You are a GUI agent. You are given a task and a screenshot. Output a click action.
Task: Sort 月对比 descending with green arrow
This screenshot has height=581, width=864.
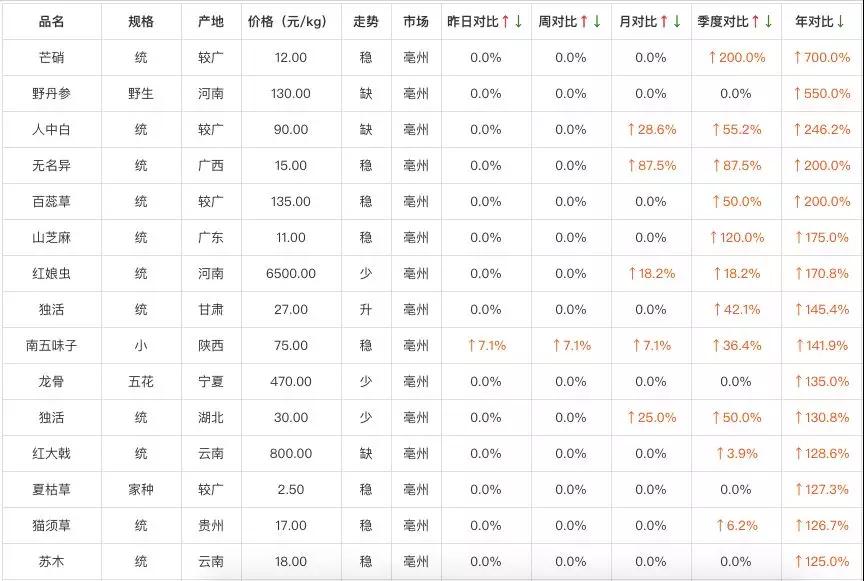pos(677,22)
